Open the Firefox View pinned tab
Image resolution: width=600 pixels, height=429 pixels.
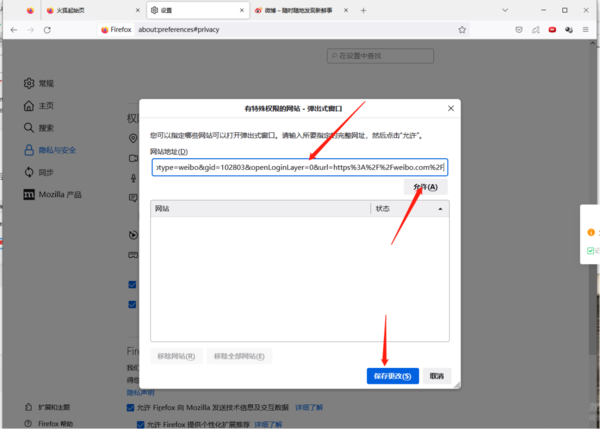(30, 10)
